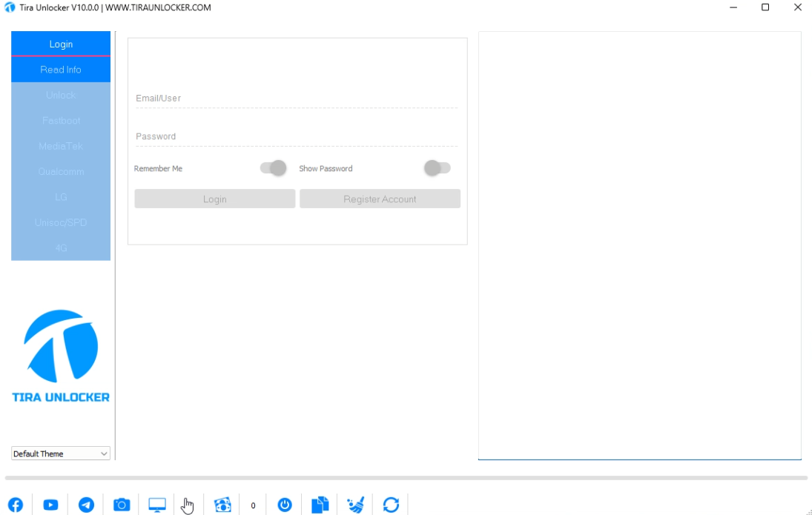The width and height of the screenshot is (812, 515).
Task: Open the Telegram icon in bottom toolbar
Action: point(86,505)
